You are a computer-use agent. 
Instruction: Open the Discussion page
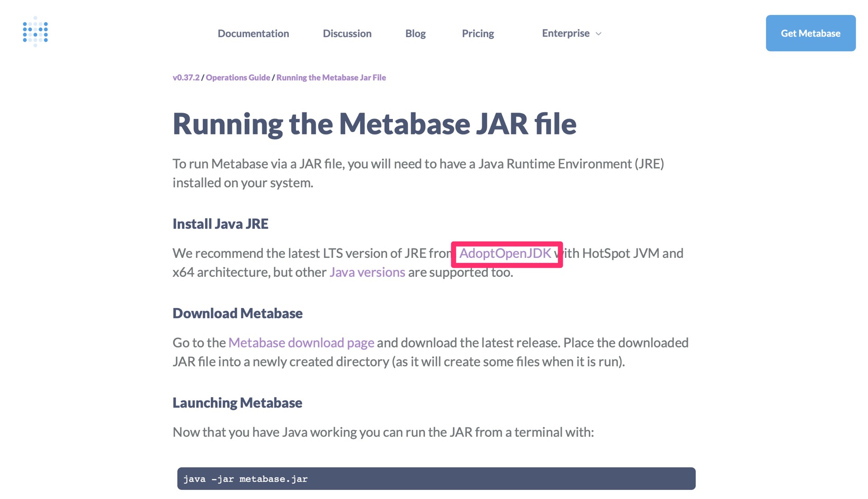(347, 33)
